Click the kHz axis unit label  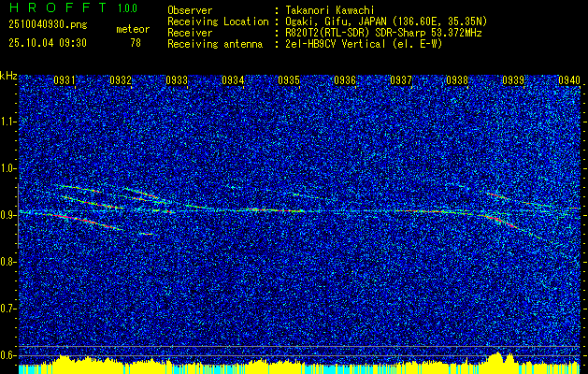coord(8,76)
